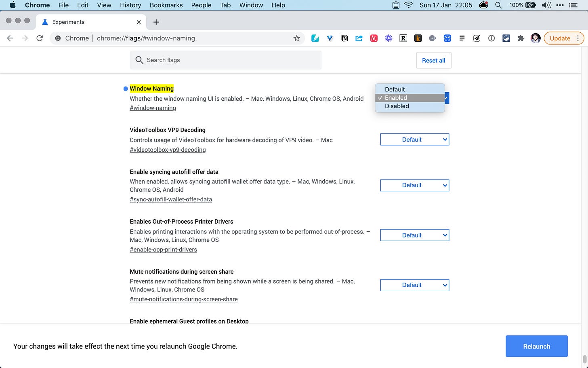
Task: Go back to the previous page
Action: tap(10, 38)
